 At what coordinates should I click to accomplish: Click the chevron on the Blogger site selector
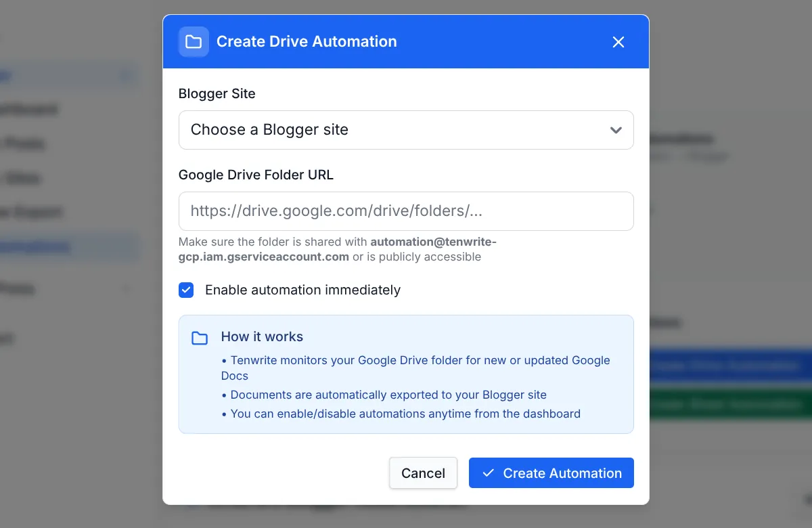[616, 130]
